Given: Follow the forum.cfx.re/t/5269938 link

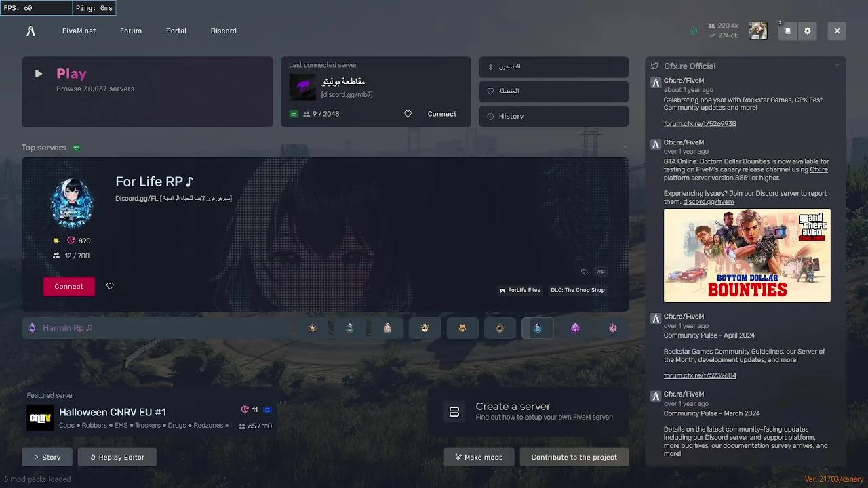Looking at the screenshot, I should click(x=700, y=124).
